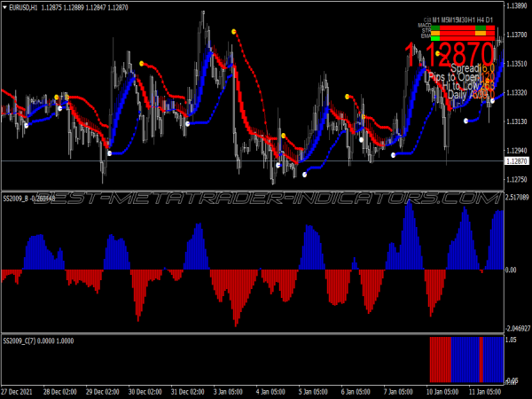The height and width of the screenshot is (399, 532).
Task: Click the 2.517089 indicator scale value
Action: 518,197
